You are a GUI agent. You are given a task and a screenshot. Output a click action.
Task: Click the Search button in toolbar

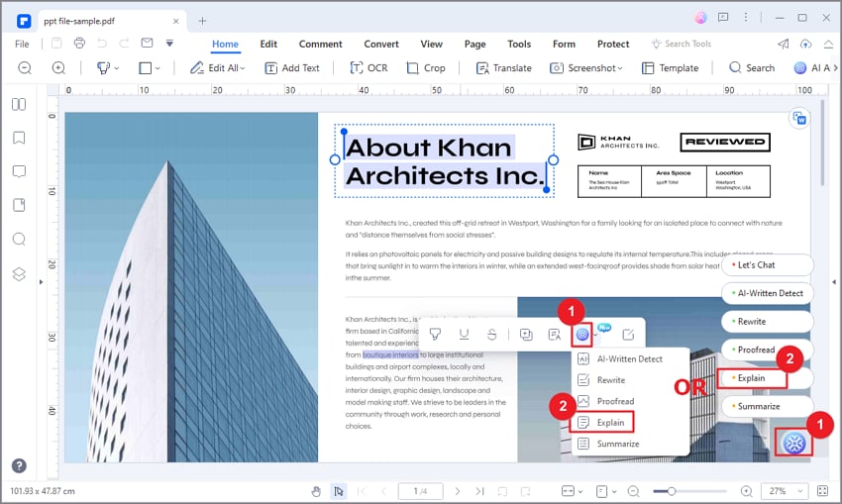pyautogui.click(x=752, y=67)
